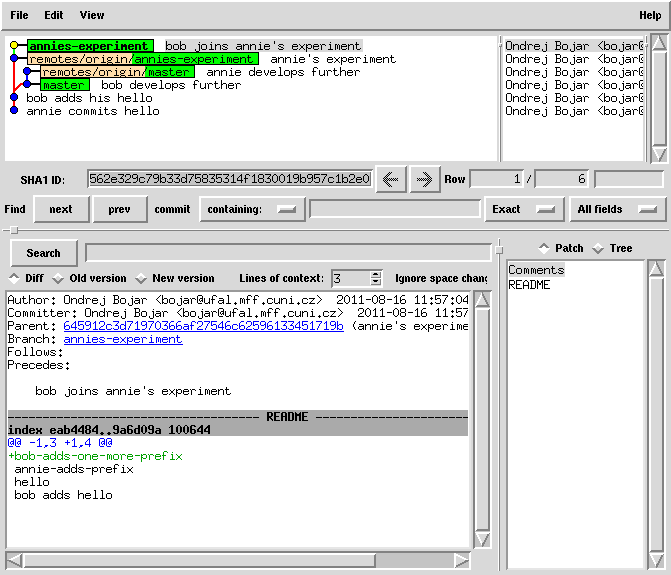Screen dimensions: 671x575
Task: Click the forward arrow navigation button
Action: 424,180
